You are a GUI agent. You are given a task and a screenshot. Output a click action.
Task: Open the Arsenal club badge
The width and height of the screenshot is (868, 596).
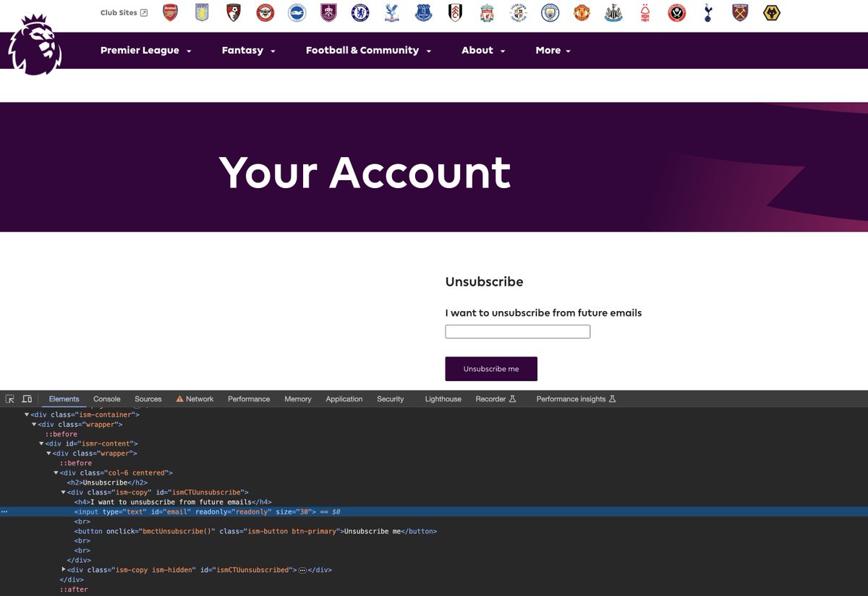pos(170,12)
